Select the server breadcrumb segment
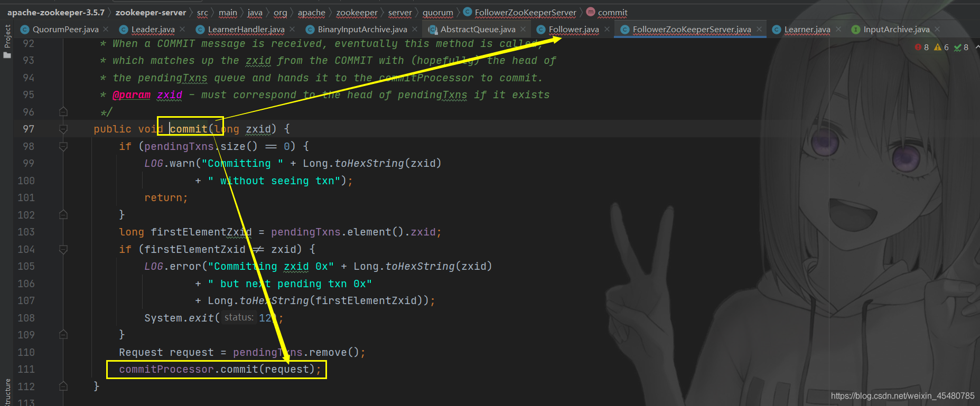 pyautogui.click(x=400, y=12)
